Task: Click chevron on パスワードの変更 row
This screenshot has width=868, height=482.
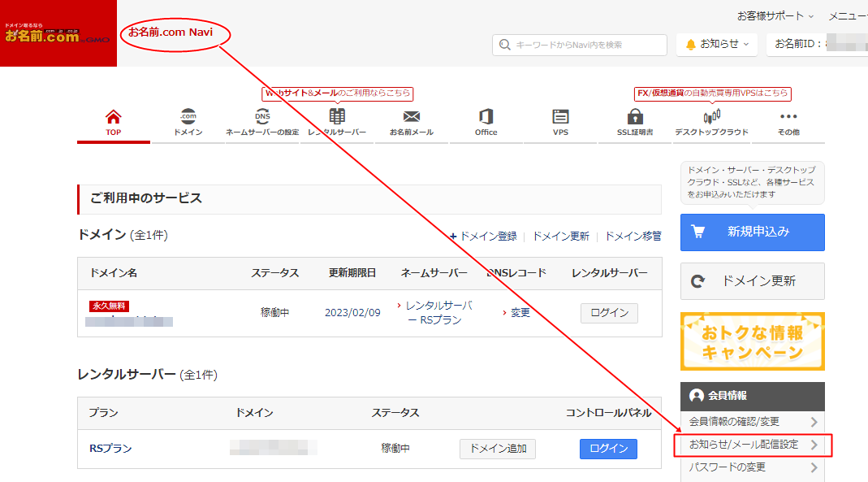Action: pyautogui.click(x=814, y=467)
